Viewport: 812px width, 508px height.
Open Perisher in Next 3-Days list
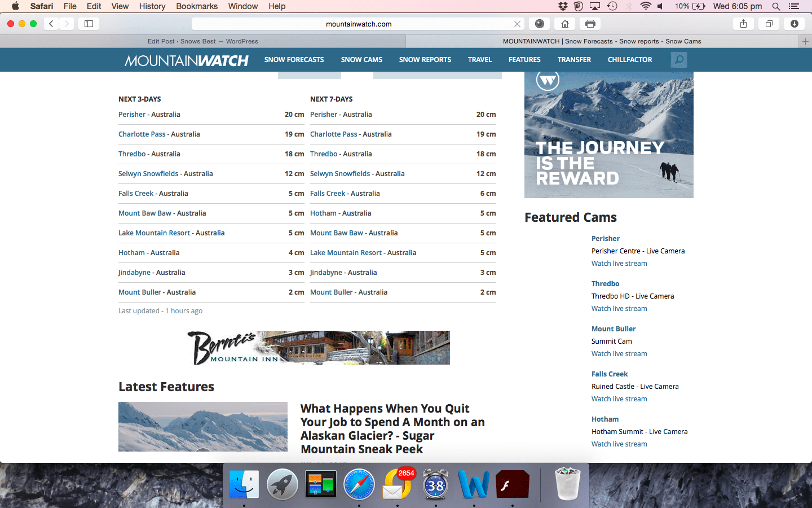pyautogui.click(x=132, y=114)
